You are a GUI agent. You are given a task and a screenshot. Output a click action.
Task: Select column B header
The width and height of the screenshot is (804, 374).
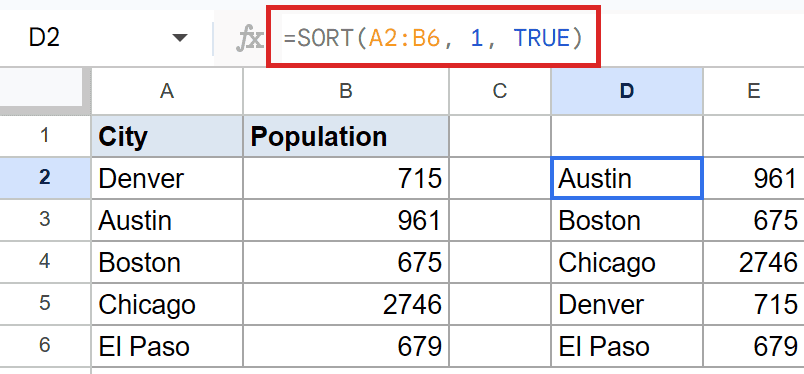(x=346, y=91)
